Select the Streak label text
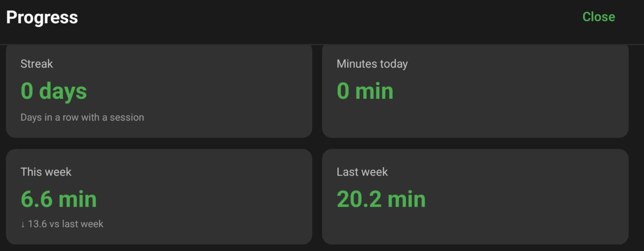Viewport: 644px width, 251px height. tap(36, 64)
